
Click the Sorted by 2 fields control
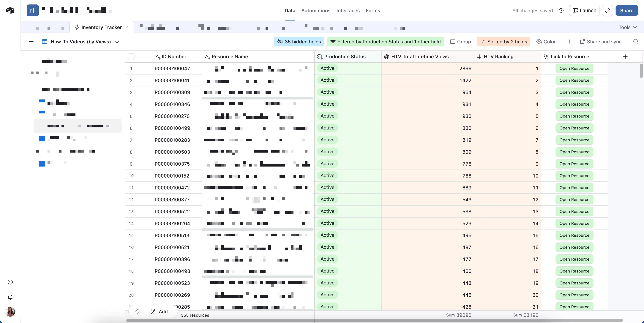coord(503,42)
